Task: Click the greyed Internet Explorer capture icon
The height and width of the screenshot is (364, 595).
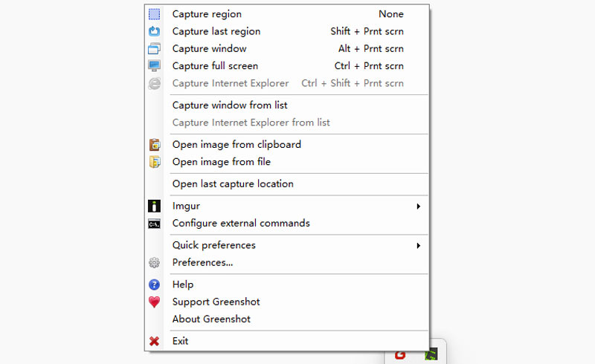Action: pos(154,83)
